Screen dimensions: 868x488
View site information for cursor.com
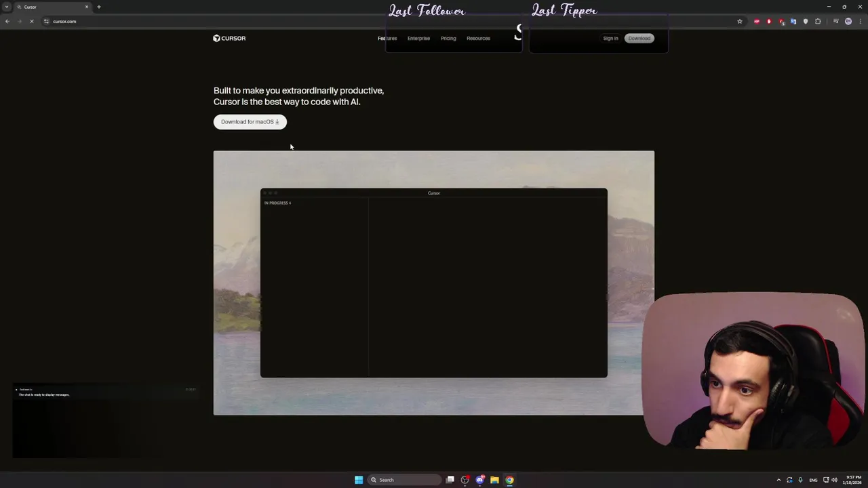[46, 21]
